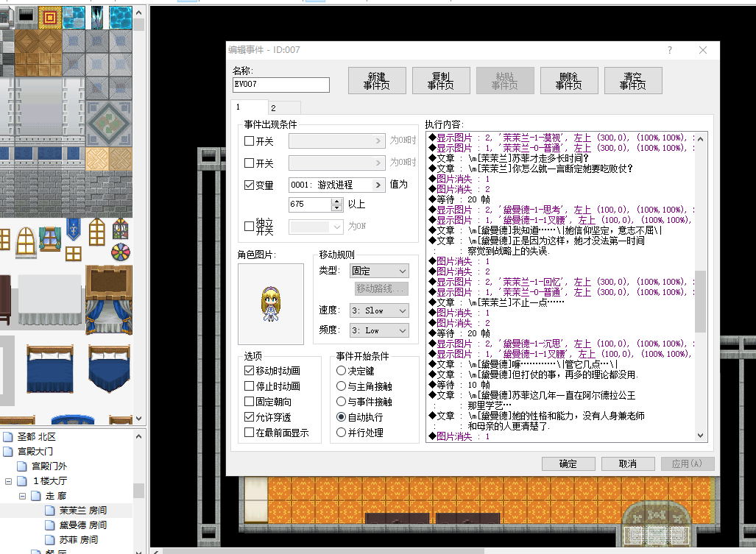Select 宫殿门外 map in tree
The image size is (756, 554).
tap(49, 466)
